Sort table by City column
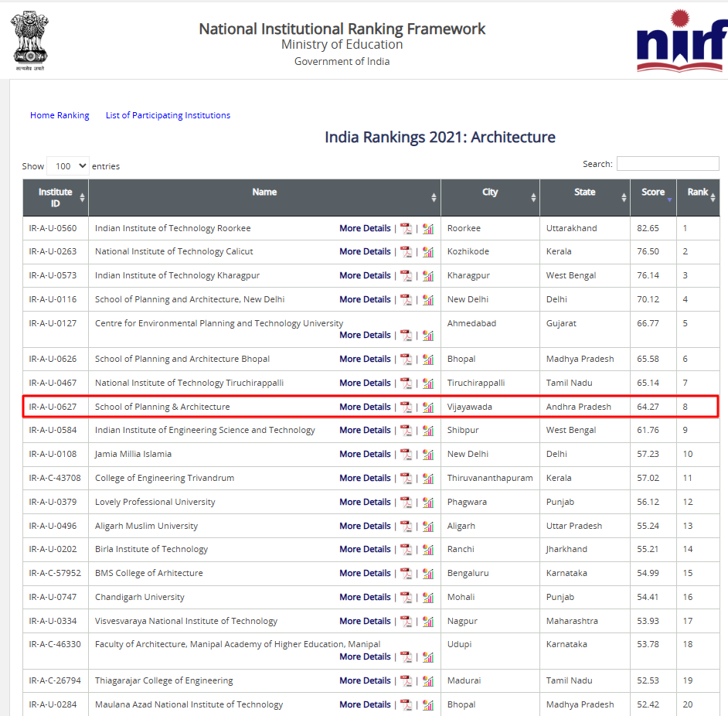728x716 pixels. pos(490,197)
